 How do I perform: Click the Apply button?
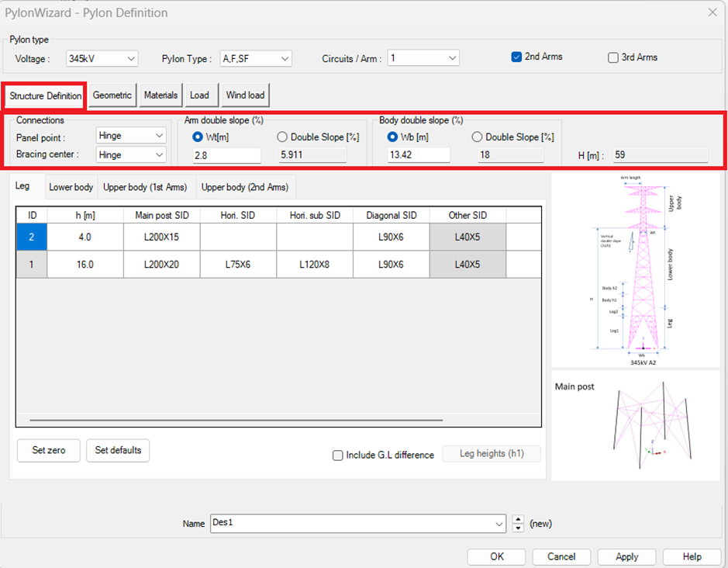[x=626, y=556]
